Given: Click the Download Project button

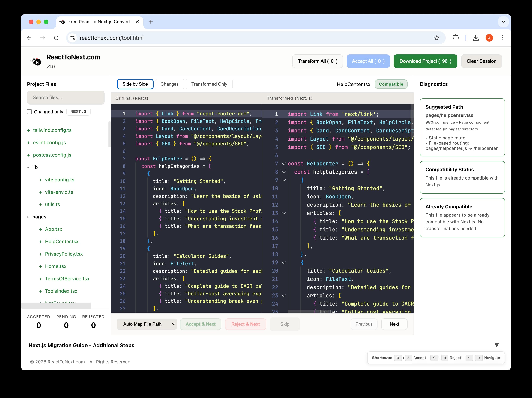Looking at the screenshot, I should (x=425, y=61).
